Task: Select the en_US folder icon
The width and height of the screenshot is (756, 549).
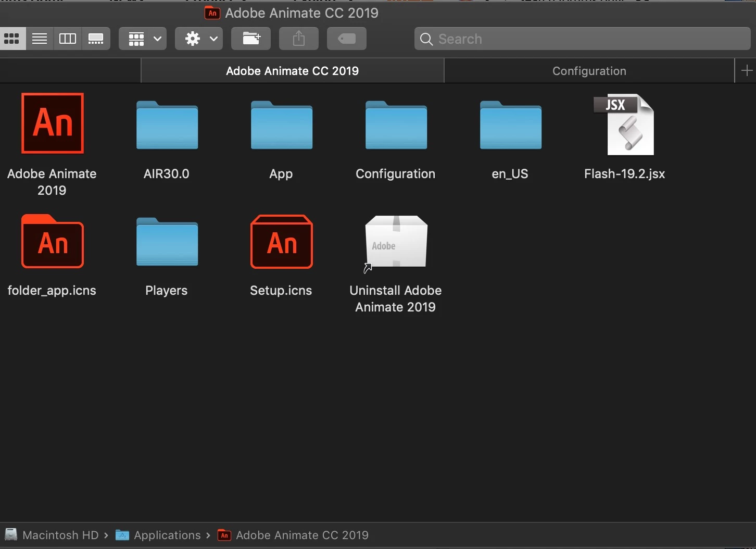Action: click(511, 125)
